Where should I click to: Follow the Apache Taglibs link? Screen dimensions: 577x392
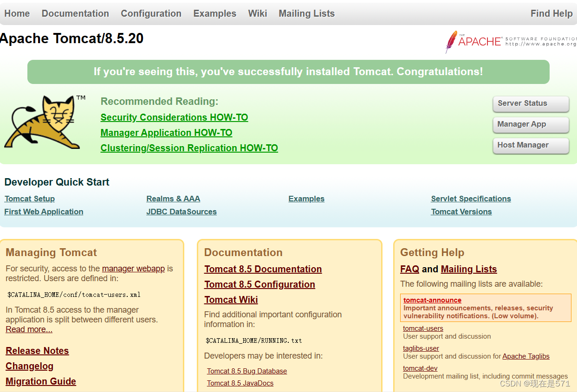point(526,356)
